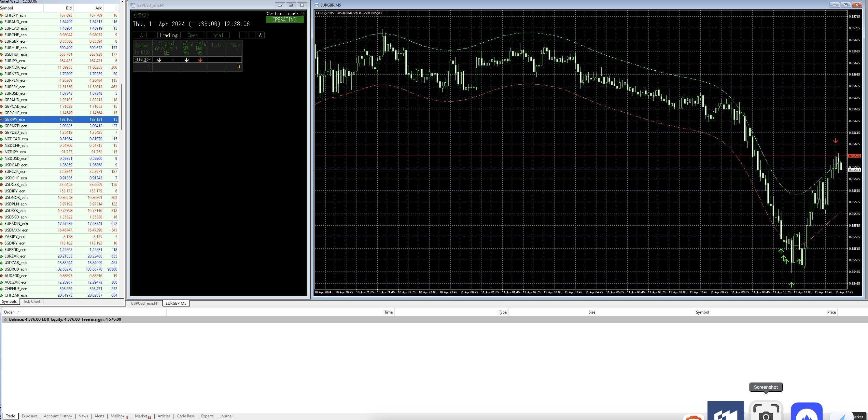Open the Tick Chart tab
This screenshot has width=868, height=420.
pyautogui.click(x=32, y=302)
